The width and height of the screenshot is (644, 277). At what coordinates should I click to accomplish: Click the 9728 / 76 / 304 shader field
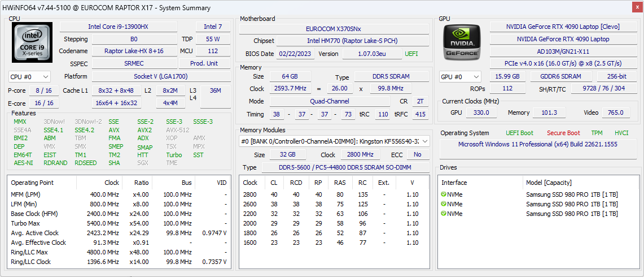click(x=604, y=89)
